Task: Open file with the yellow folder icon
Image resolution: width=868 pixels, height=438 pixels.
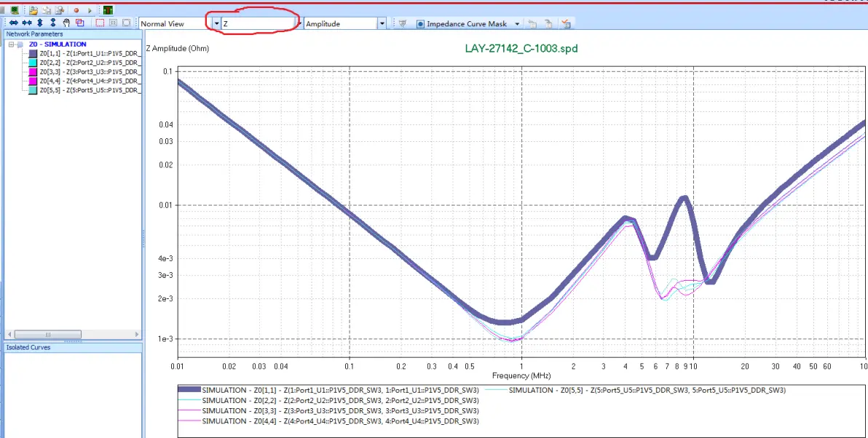Action: point(33,10)
